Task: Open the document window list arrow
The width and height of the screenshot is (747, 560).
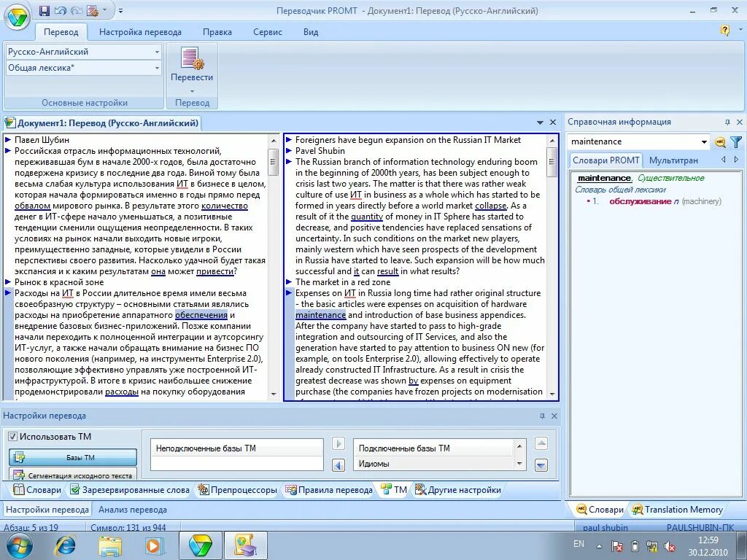Action: click(540, 122)
